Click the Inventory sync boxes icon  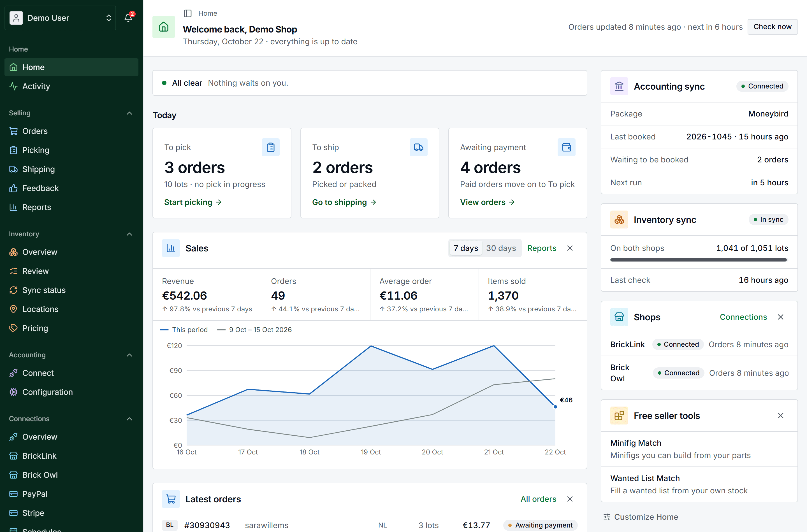(619, 220)
